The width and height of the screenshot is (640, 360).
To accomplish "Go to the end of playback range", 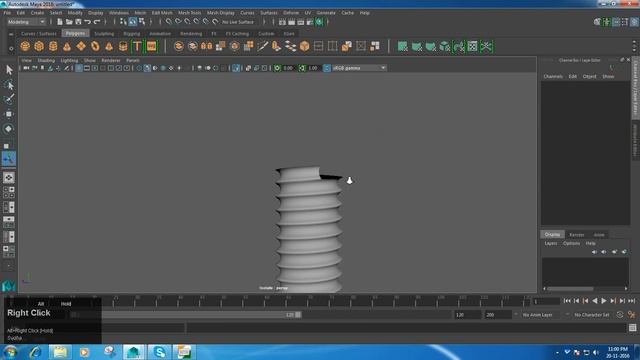I will tap(631, 301).
